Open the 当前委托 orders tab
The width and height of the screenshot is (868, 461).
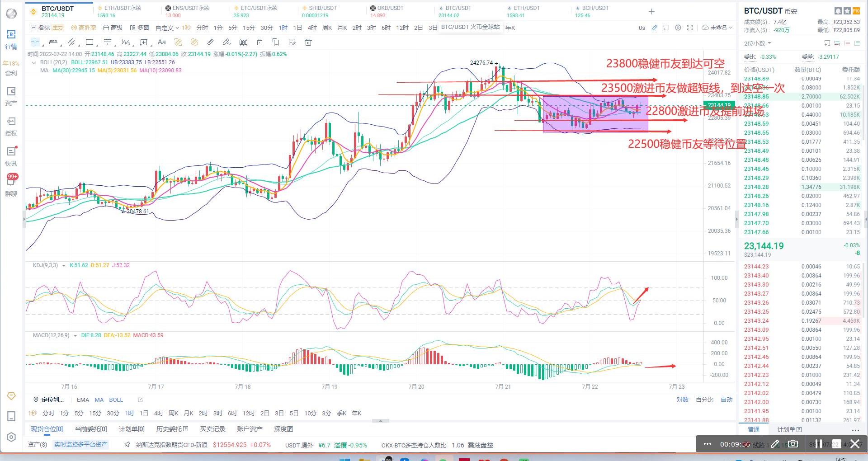(90, 429)
